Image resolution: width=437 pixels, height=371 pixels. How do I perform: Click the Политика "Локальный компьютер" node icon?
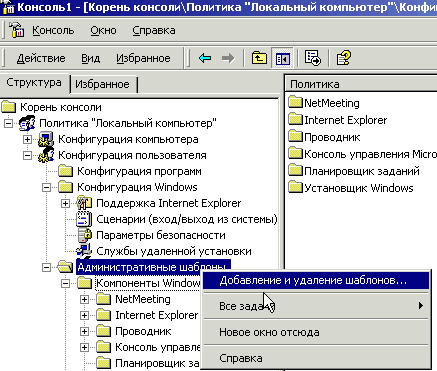click(27, 123)
